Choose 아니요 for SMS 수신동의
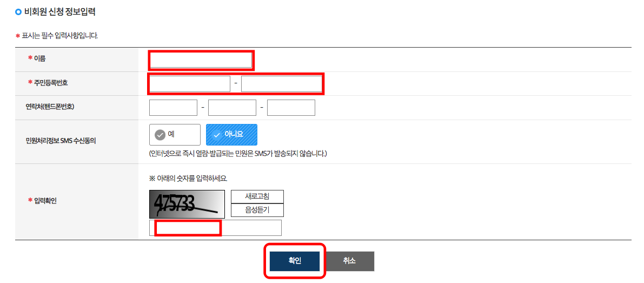The image size is (644, 283). (231, 135)
